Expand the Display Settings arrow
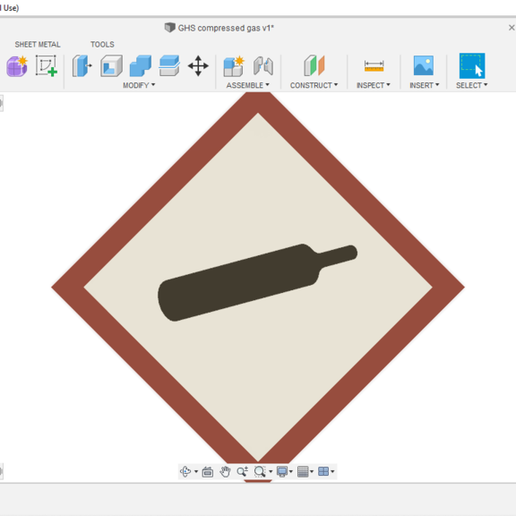This screenshot has height=516, width=516. (291, 471)
